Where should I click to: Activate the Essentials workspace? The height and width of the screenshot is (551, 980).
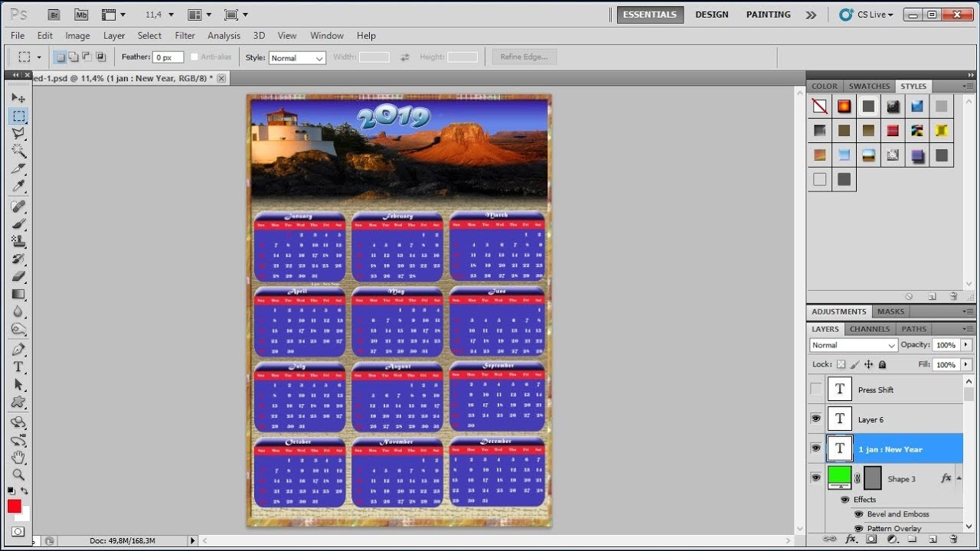coord(650,15)
